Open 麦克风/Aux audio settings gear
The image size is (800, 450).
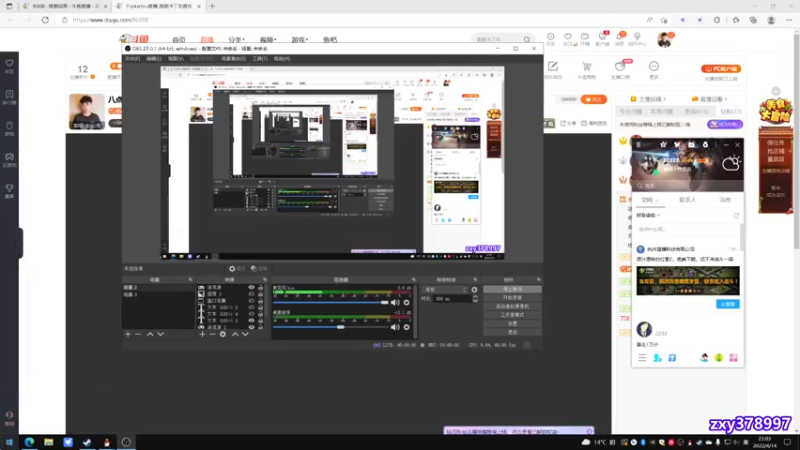(x=407, y=303)
